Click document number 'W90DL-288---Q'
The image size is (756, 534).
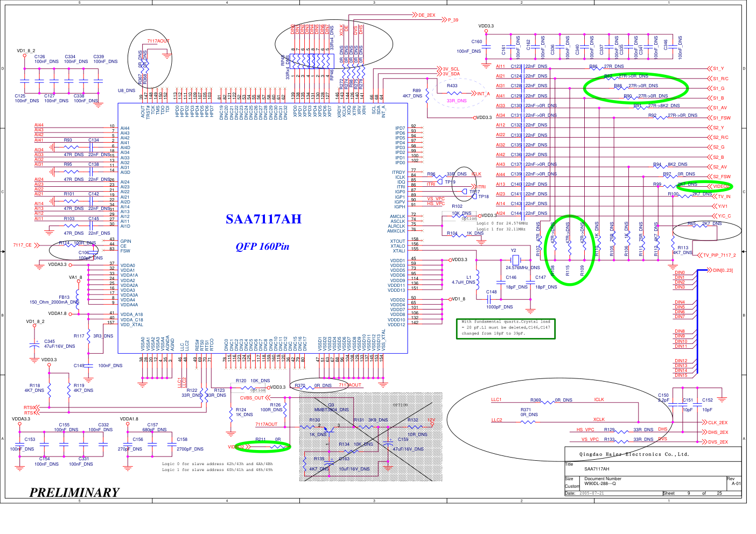(600, 483)
